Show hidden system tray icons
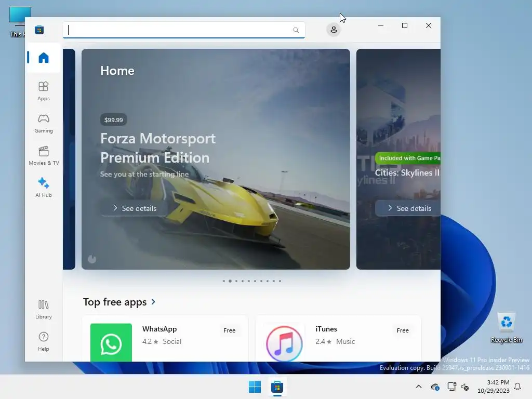This screenshot has height=399, width=532. pos(419,387)
